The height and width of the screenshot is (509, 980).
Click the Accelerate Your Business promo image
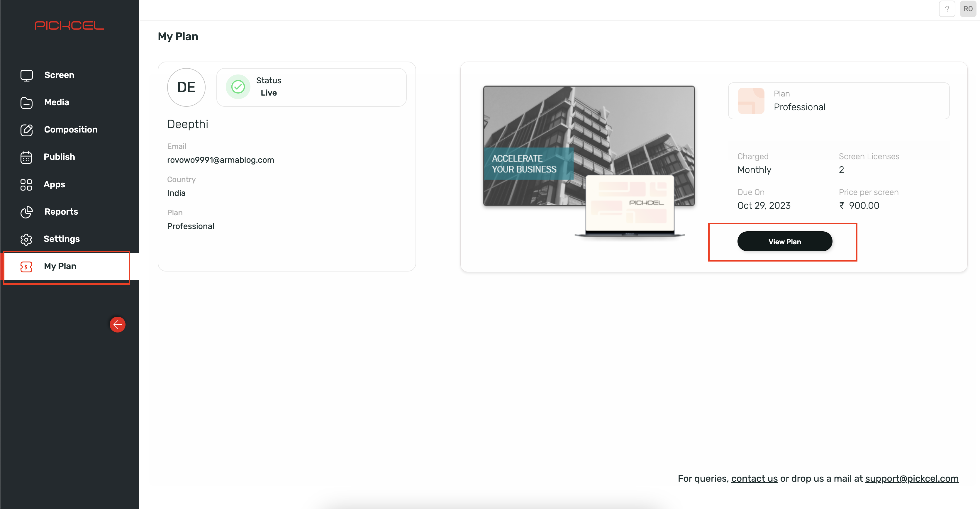tap(589, 146)
